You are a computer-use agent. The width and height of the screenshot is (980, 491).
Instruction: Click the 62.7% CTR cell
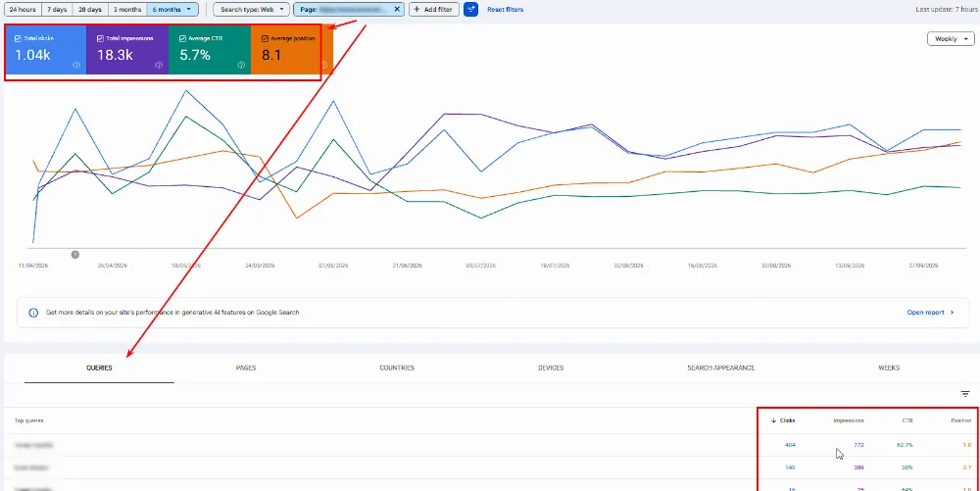905,445
